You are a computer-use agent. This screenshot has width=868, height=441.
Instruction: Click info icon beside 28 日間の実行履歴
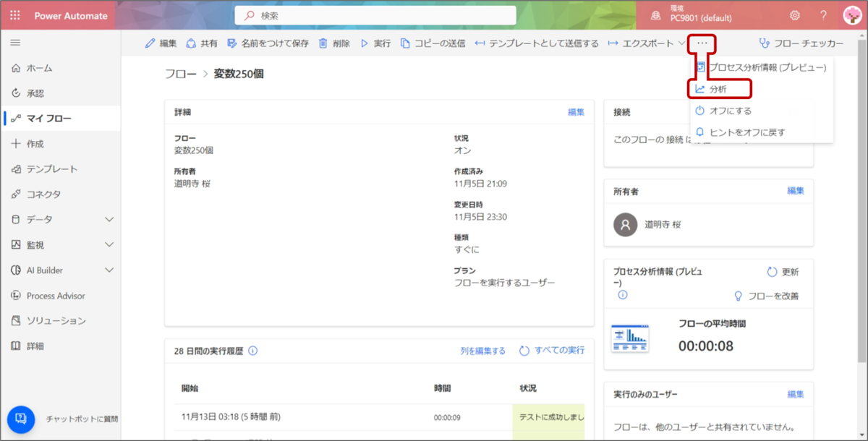[252, 351]
